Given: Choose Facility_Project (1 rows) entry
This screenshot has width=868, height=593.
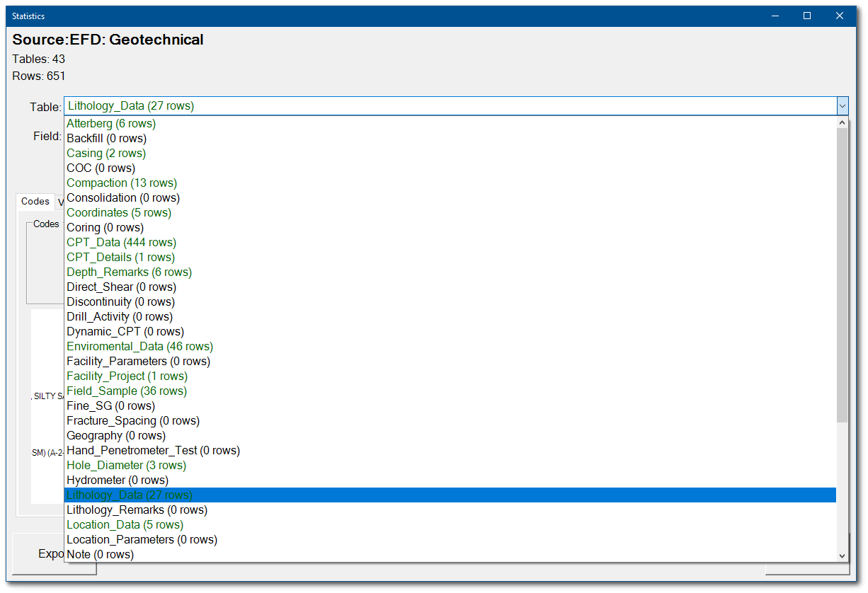Looking at the screenshot, I should point(127,376).
